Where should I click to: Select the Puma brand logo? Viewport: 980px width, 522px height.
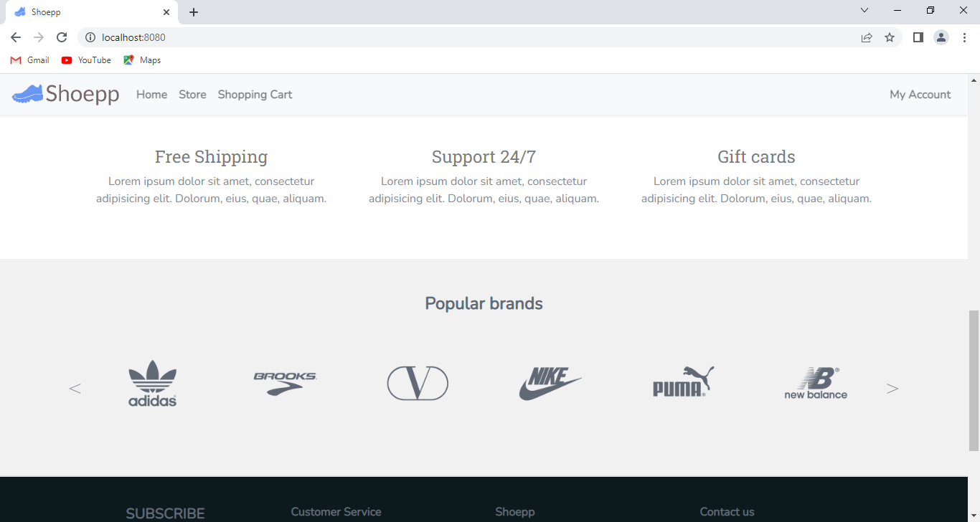click(x=682, y=382)
